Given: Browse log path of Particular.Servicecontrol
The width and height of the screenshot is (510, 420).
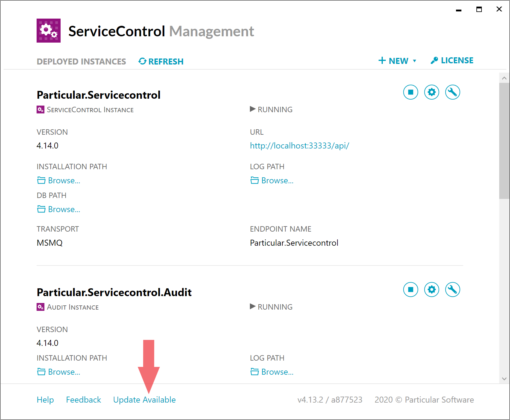Looking at the screenshot, I should [x=272, y=181].
